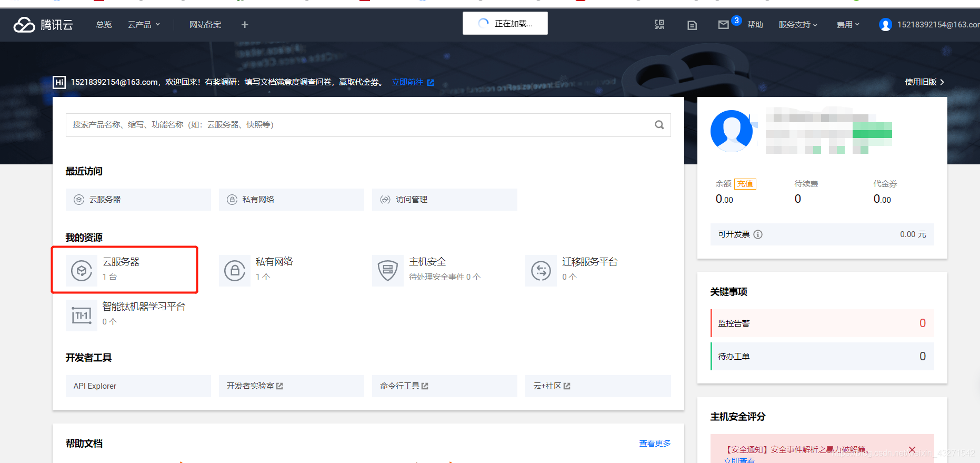Viewport: 980px width, 463px height.
Task: Click the HI greeting icon
Action: point(59,82)
